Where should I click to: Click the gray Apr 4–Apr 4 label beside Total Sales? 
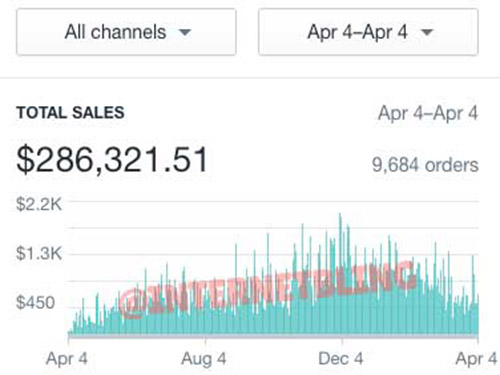click(x=428, y=113)
